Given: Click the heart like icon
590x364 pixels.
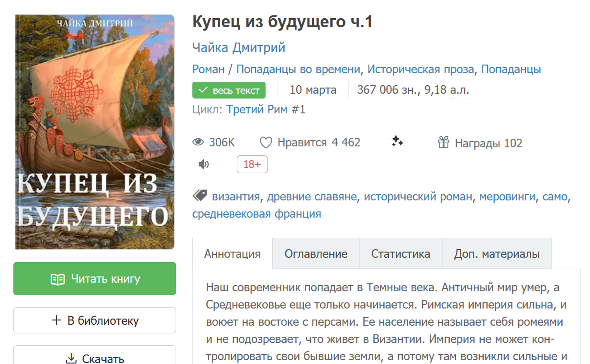Looking at the screenshot, I should pos(266,143).
